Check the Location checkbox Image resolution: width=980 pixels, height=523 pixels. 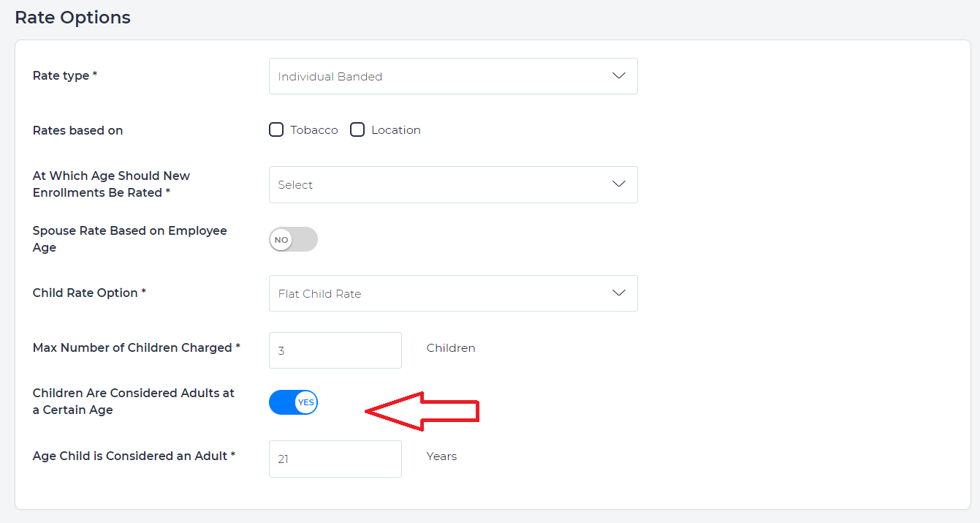(357, 130)
